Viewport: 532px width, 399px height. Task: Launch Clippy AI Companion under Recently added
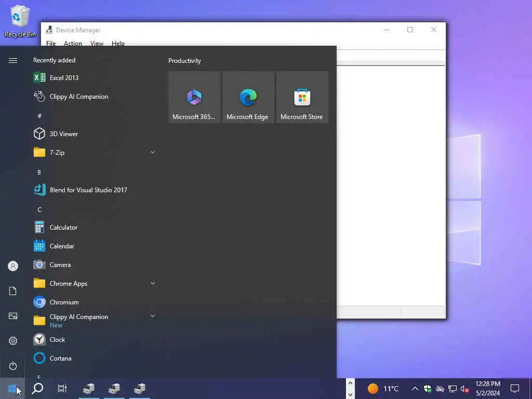(x=95, y=96)
